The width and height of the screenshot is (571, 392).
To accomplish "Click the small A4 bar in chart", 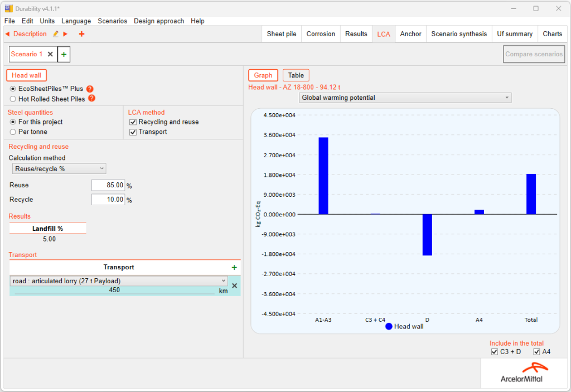I will pyautogui.click(x=479, y=212).
